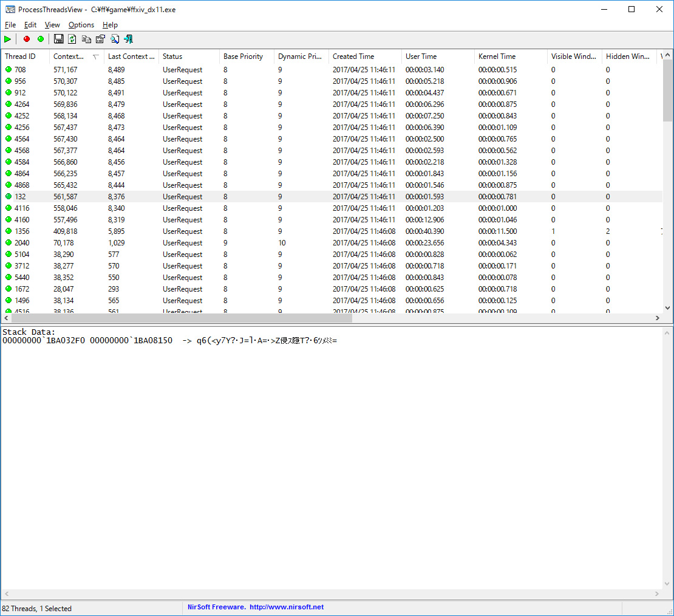Click the Exit door toolbar icon

click(x=128, y=39)
